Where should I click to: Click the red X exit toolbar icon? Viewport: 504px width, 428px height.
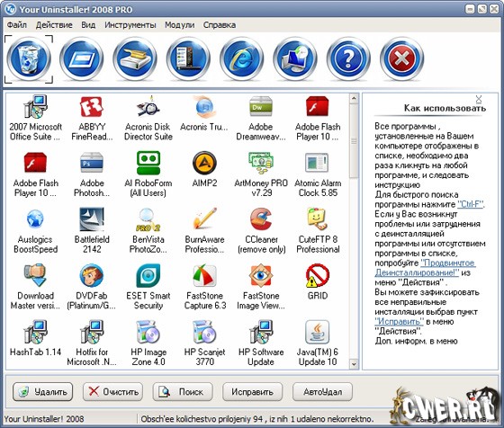tap(401, 58)
